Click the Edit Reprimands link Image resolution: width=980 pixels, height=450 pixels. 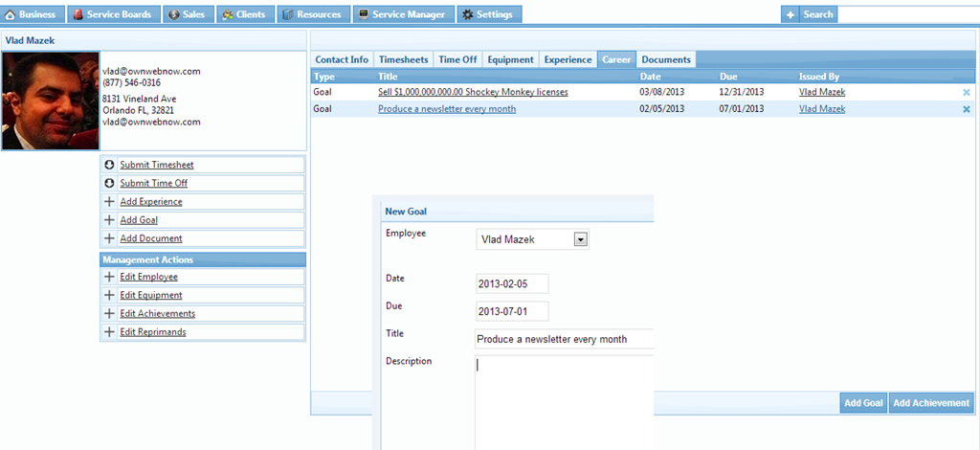click(152, 332)
